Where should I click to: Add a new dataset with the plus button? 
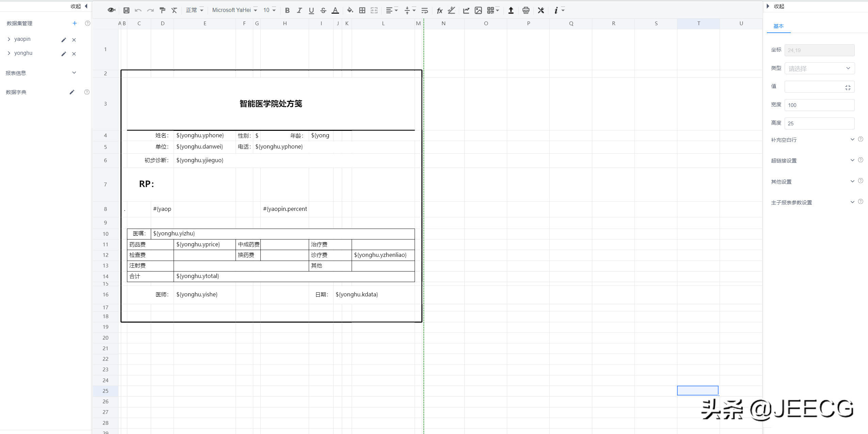coord(74,23)
